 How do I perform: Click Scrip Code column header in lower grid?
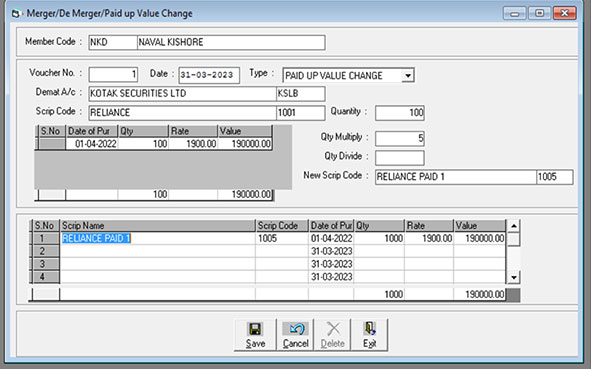(x=282, y=226)
